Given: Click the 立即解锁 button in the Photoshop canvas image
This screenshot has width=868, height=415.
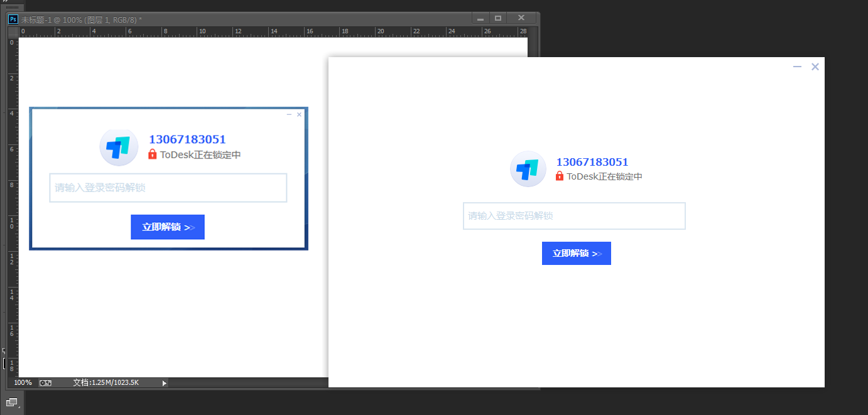Looking at the screenshot, I should point(168,227).
